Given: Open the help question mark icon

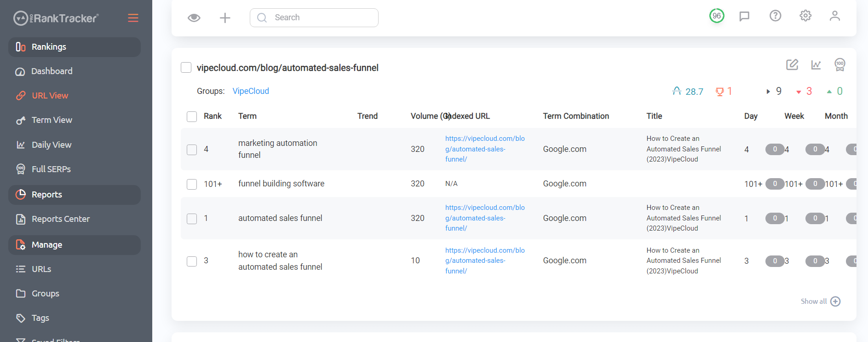Looking at the screenshot, I should (776, 16).
